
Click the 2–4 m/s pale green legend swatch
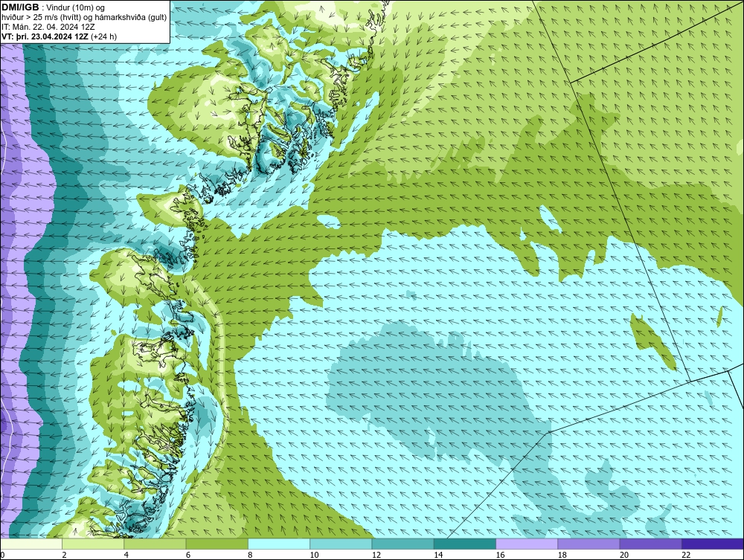[x=93, y=544]
